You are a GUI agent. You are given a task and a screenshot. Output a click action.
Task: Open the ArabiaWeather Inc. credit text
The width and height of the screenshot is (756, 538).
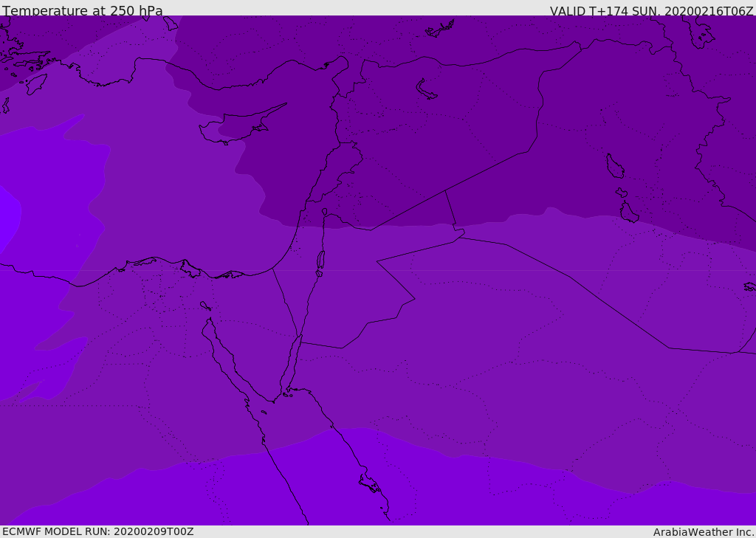[x=704, y=532]
